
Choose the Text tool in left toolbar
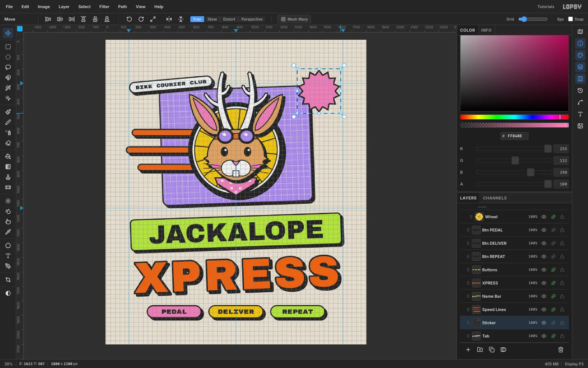coord(8,256)
